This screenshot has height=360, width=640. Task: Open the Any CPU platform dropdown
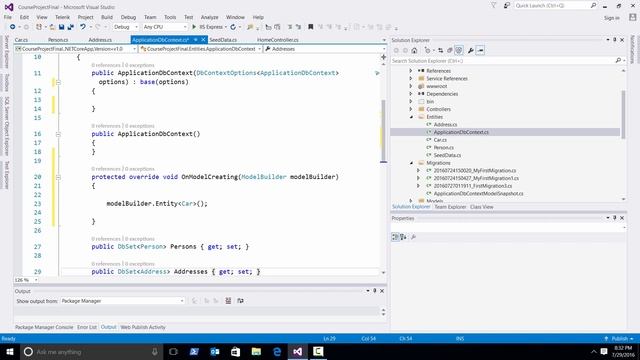(165, 27)
